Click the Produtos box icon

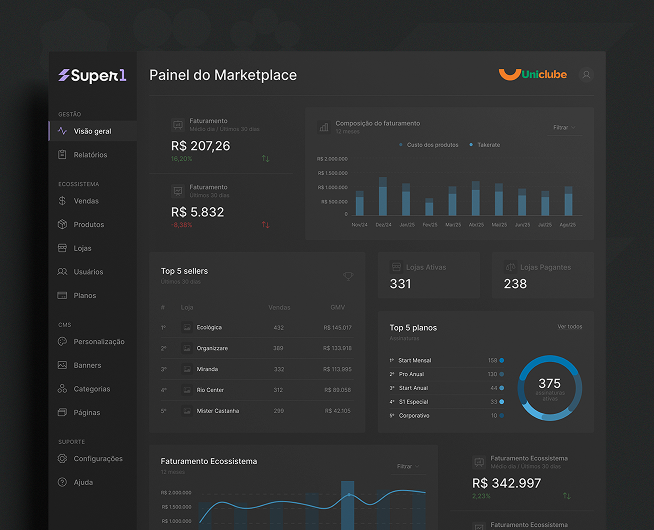pos(63,225)
